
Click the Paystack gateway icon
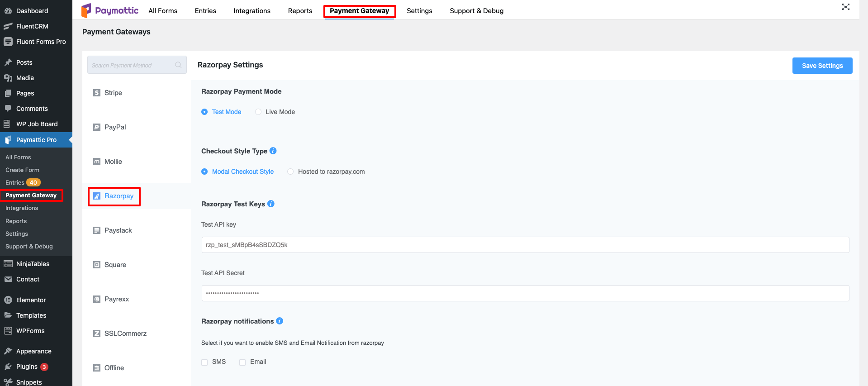click(97, 230)
